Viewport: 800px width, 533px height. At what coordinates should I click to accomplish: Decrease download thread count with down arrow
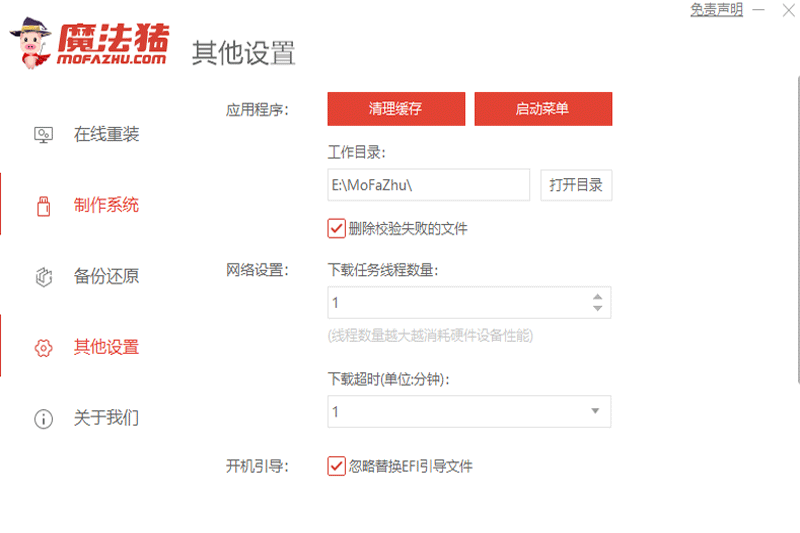coord(597,308)
